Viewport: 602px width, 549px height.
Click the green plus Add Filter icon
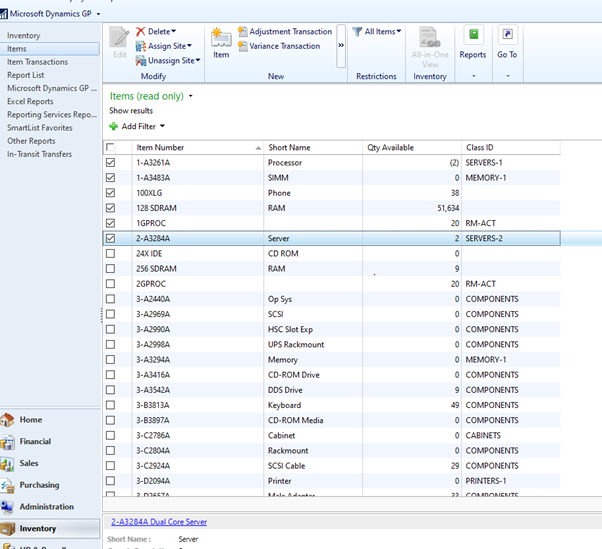(114, 126)
